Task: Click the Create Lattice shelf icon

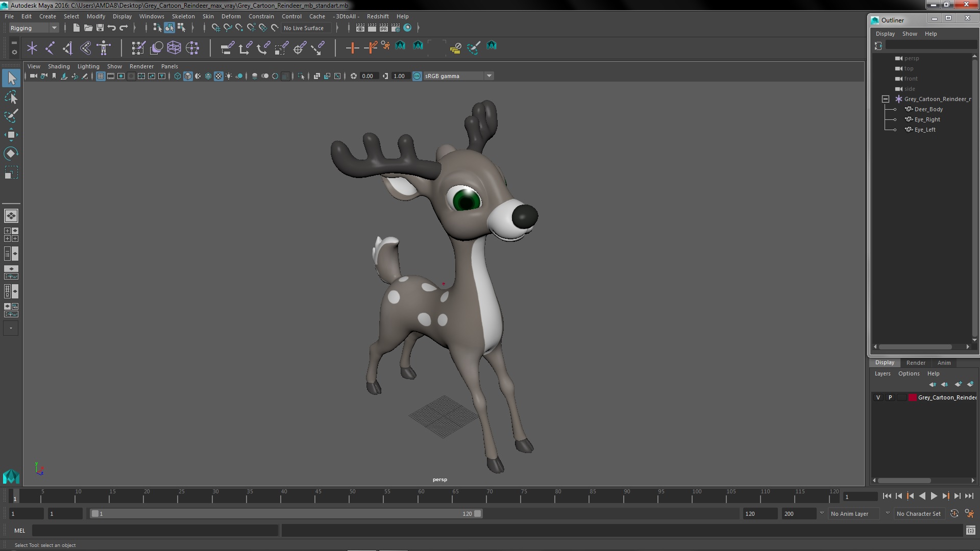Action: tap(174, 48)
